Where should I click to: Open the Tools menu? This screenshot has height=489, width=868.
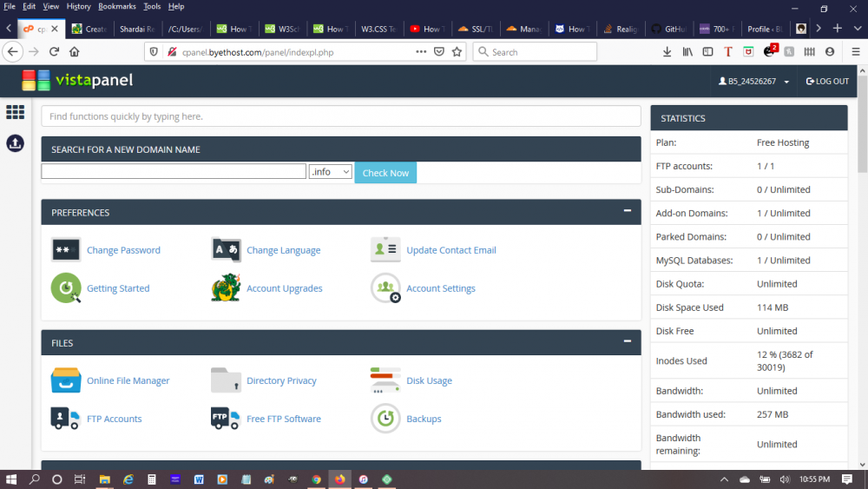(152, 7)
